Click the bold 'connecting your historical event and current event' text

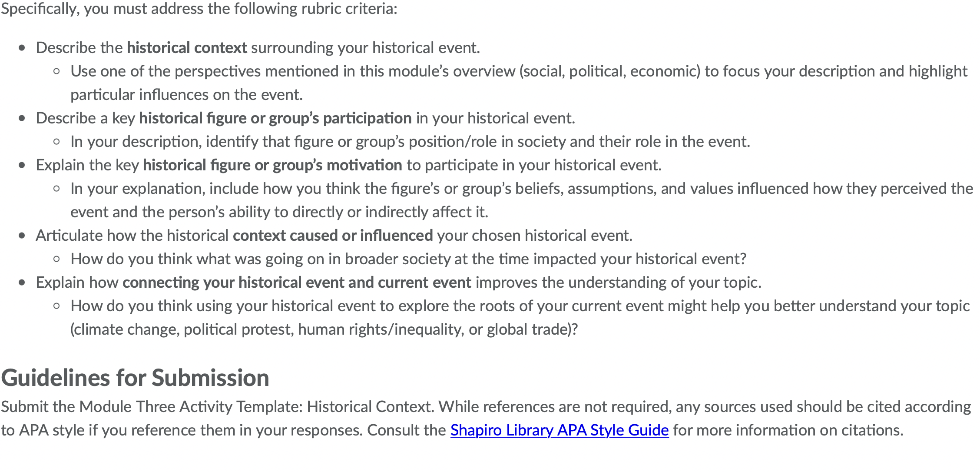[x=297, y=282]
